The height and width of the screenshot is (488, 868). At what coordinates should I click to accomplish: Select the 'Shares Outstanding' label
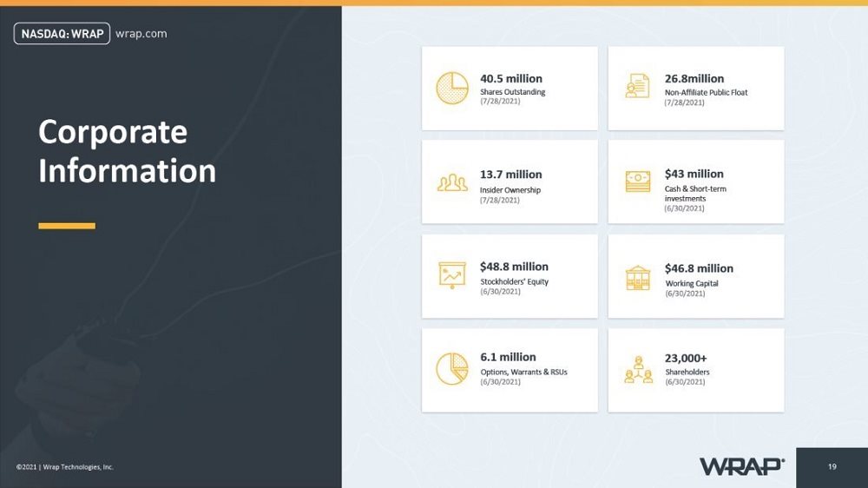[x=513, y=92]
